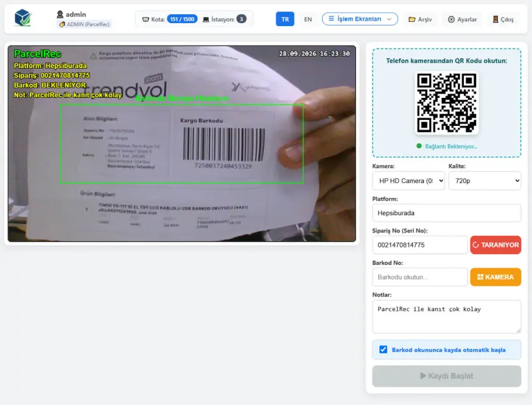Click the camera preview video feed
This screenshot has height=405, width=532.
click(182, 144)
